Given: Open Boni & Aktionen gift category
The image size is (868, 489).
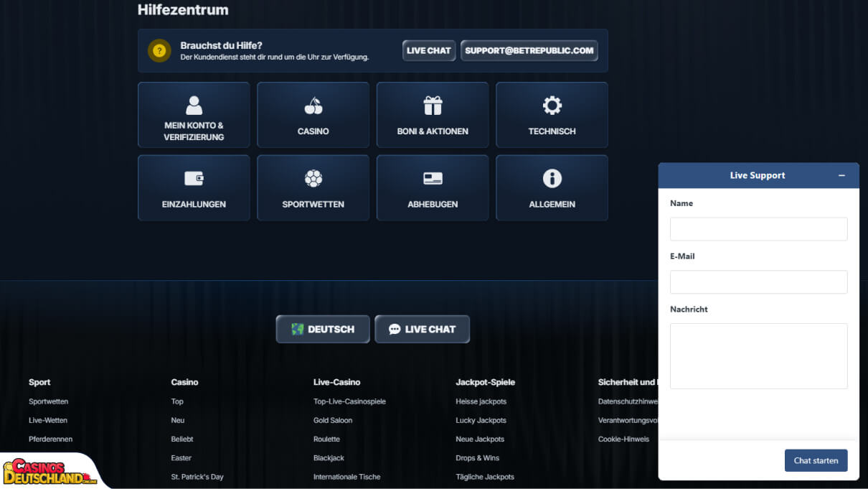Looking at the screenshot, I should (x=433, y=115).
